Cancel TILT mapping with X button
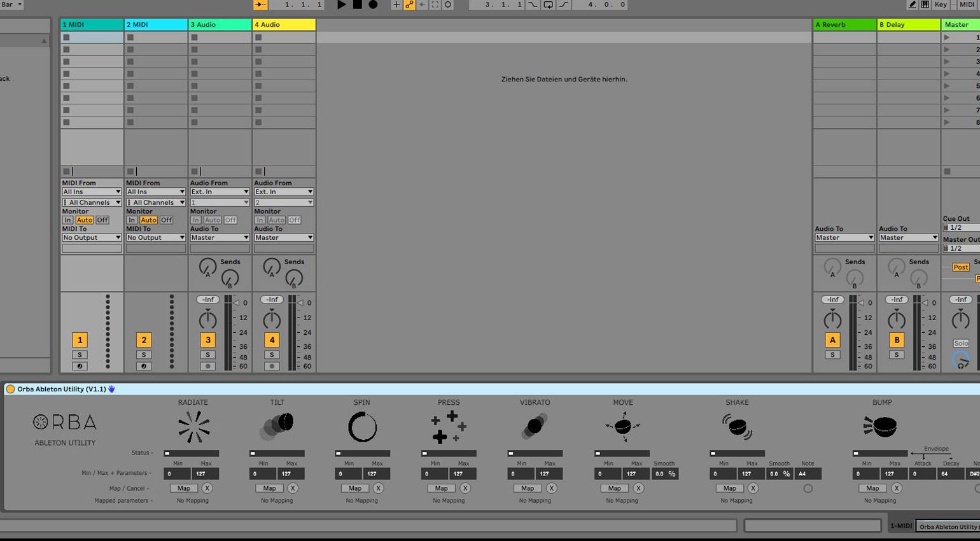 click(x=293, y=488)
